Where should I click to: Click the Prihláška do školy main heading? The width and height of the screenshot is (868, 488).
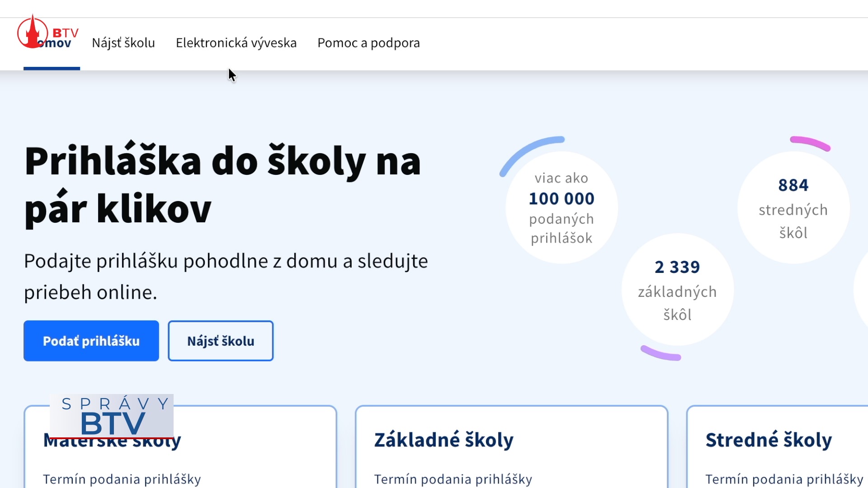[x=222, y=184]
